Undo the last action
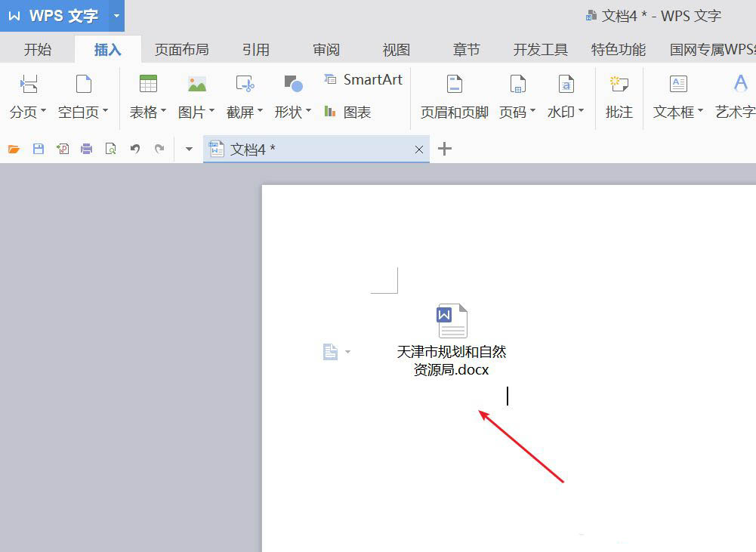The width and height of the screenshot is (756, 552). (135, 149)
